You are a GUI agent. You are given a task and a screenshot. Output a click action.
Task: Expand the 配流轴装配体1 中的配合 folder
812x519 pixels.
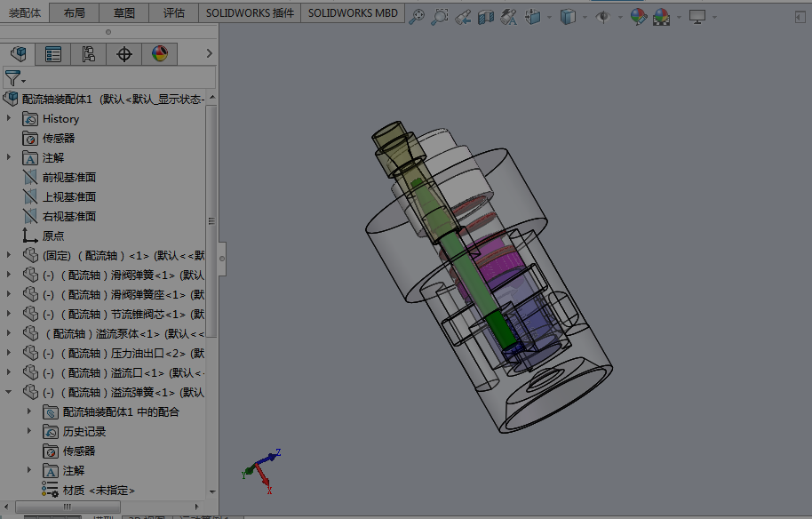(29, 411)
